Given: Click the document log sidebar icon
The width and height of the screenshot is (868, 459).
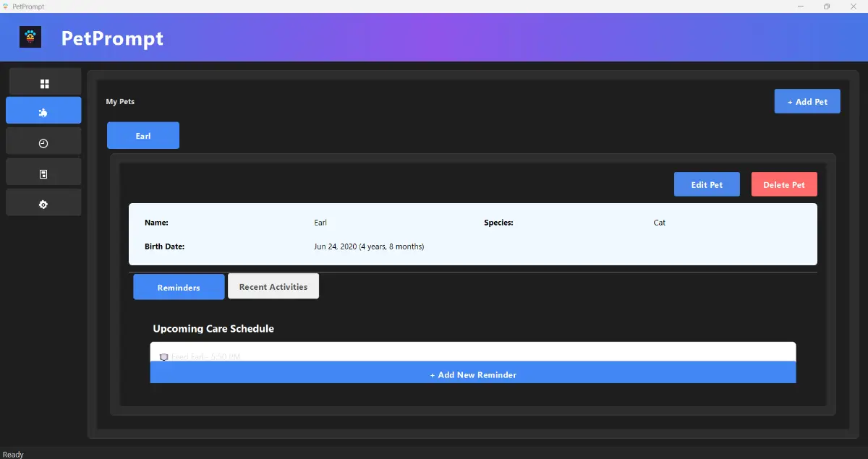Looking at the screenshot, I should (43, 173).
